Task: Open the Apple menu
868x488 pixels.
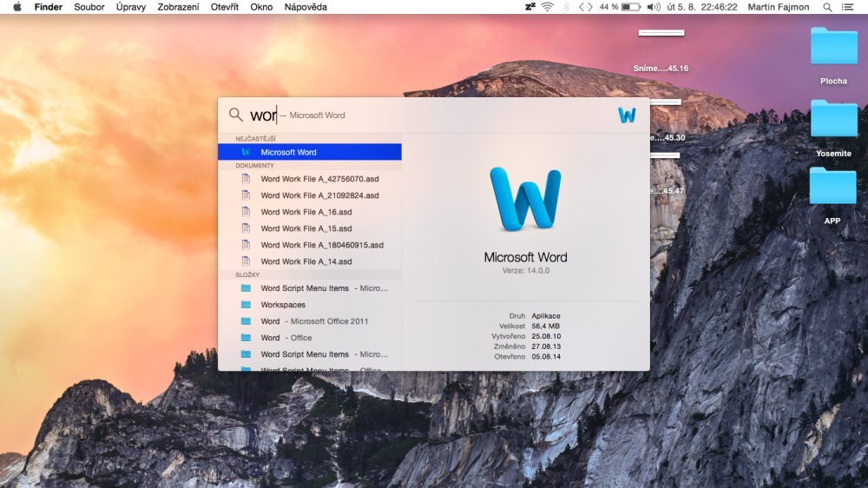Action: pyautogui.click(x=16, y=7)
